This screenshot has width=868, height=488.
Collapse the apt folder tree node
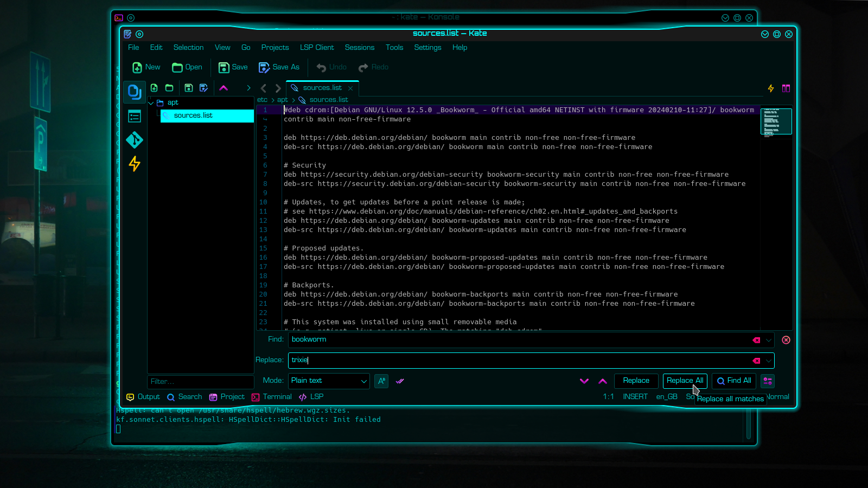151,103
